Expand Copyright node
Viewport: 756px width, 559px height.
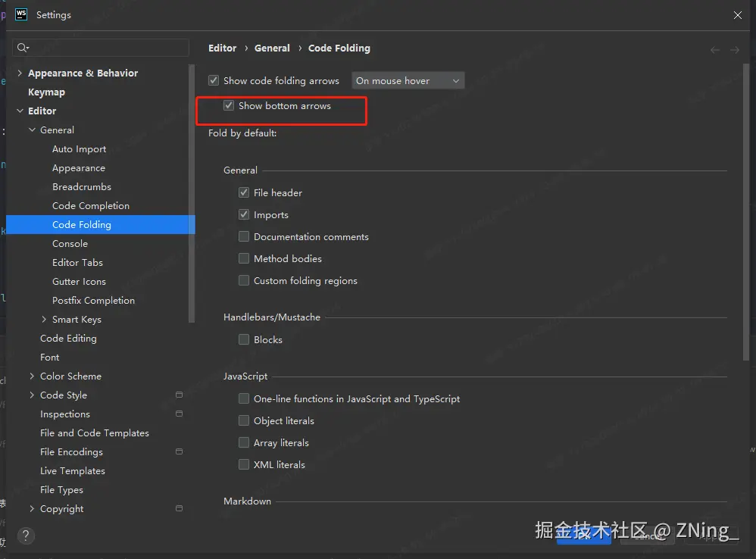(x=32, y=508)
